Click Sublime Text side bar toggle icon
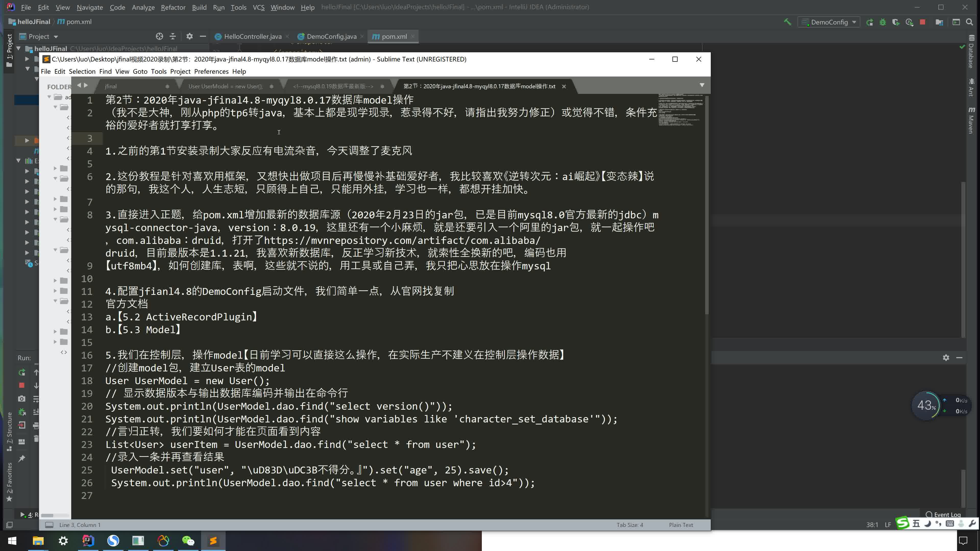980x551 pixels. 49,525
